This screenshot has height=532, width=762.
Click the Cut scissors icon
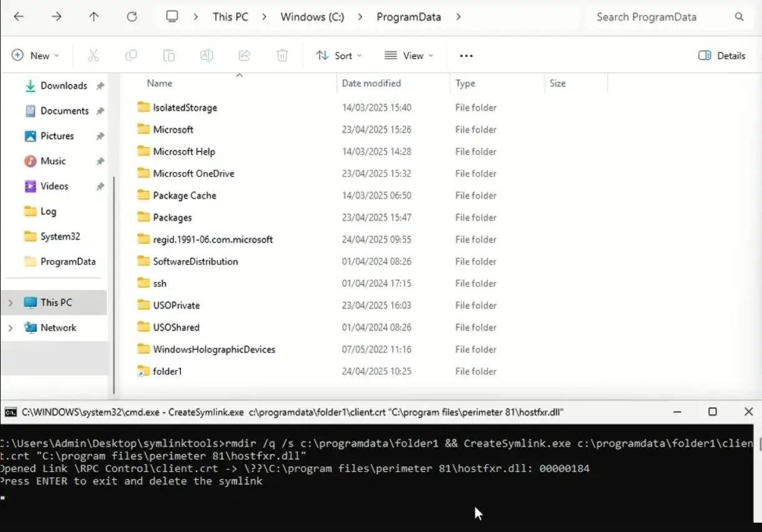click(93, 56)
